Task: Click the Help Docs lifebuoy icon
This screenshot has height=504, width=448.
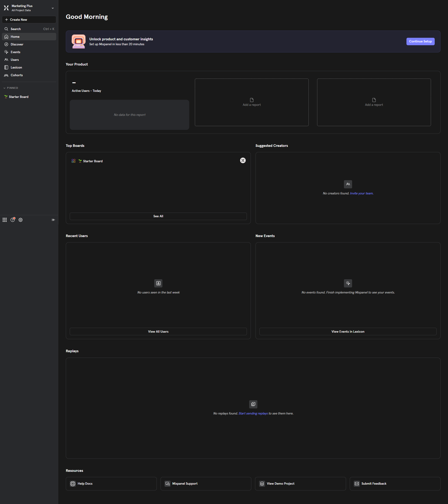Action: [73, 483]
